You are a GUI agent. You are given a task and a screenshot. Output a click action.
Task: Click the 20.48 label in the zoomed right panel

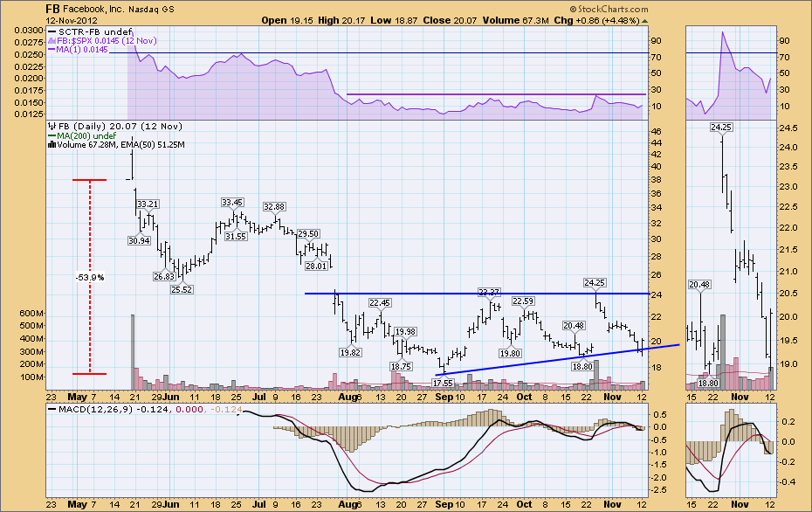pyautogui.click(x=699, y=285)
